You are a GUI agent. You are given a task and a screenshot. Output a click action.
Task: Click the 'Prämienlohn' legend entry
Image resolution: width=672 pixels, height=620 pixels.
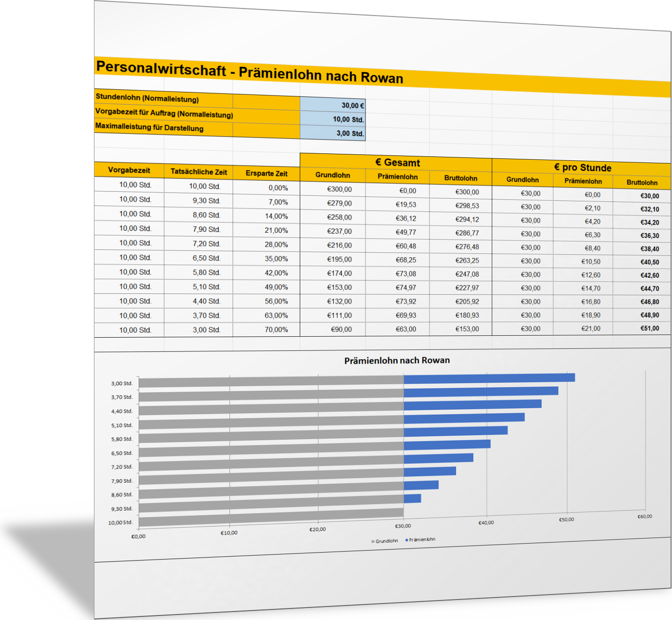coord(420,540)
